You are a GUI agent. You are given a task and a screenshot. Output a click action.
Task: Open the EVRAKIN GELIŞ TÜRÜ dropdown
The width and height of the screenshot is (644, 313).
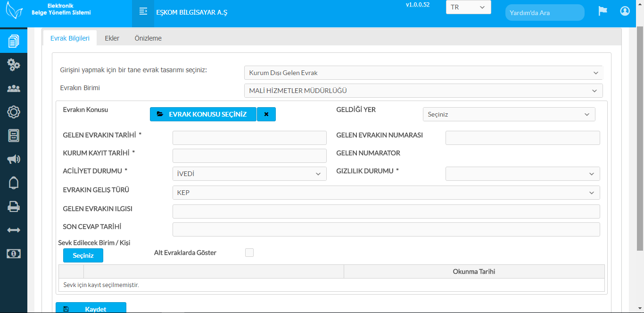(x=386, y=193)
